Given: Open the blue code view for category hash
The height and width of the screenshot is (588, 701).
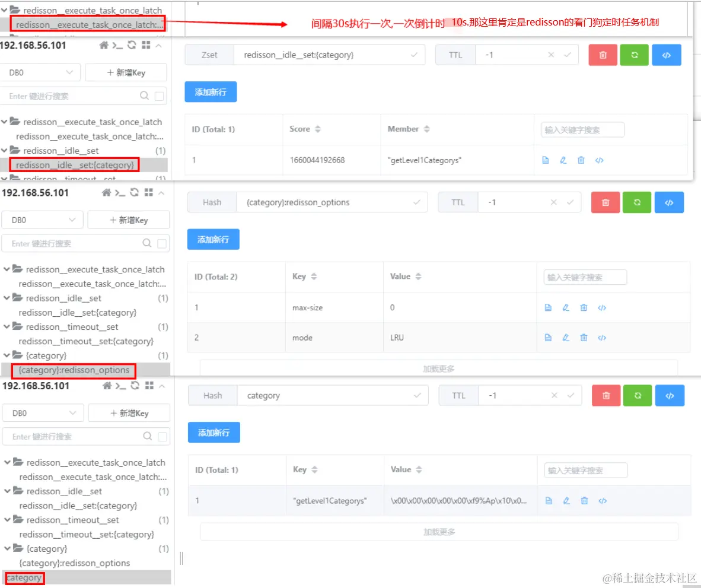Looking at the screenshot, I should click(669, 395).
